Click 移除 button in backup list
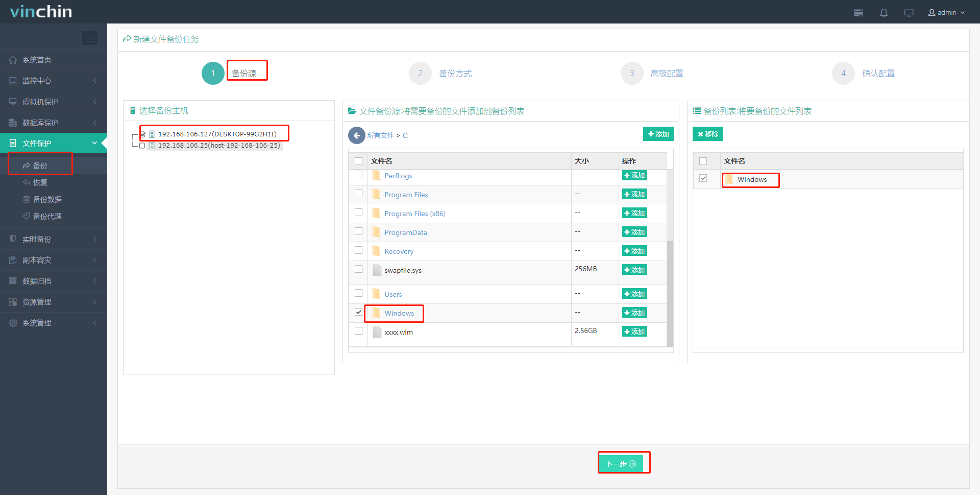Viewport: 980px width, 495px height. (708, 134)
